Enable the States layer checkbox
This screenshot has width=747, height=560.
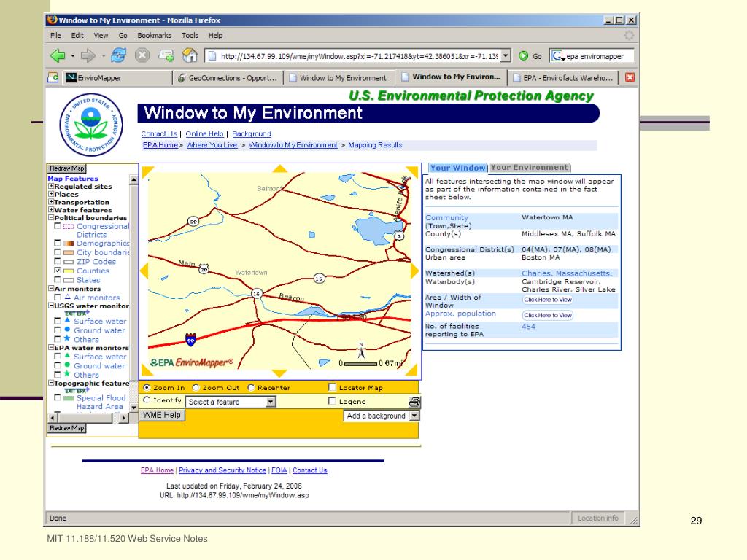(x=58, y=279)
